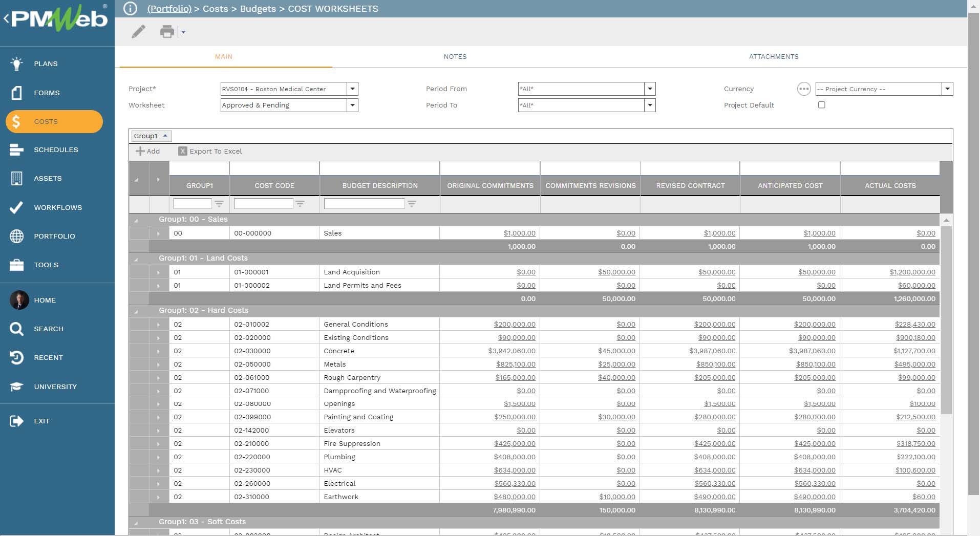Open the Currency dropdown
The height and width of the screenshot is (536, 980).
click(x=947, y=89)
